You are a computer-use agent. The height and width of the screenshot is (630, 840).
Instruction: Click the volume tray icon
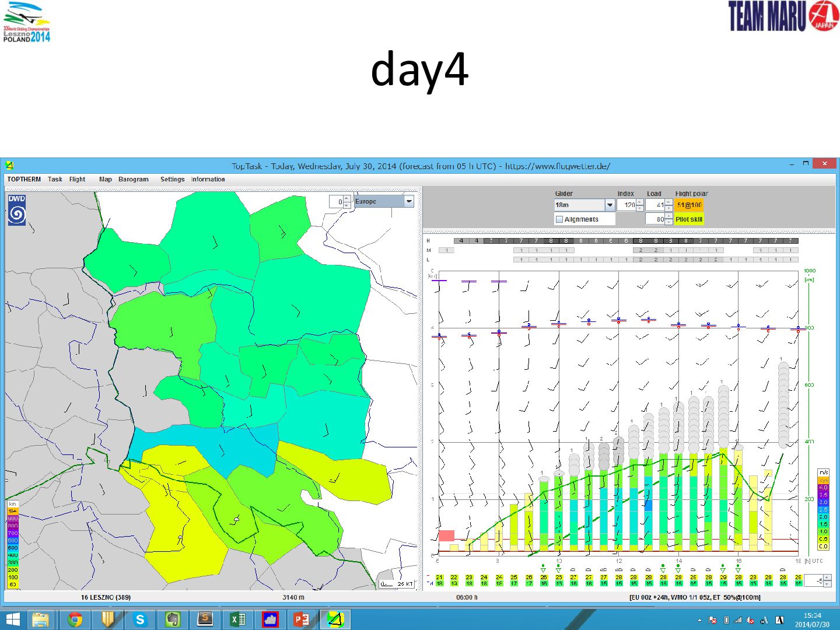tap(750, 620)
